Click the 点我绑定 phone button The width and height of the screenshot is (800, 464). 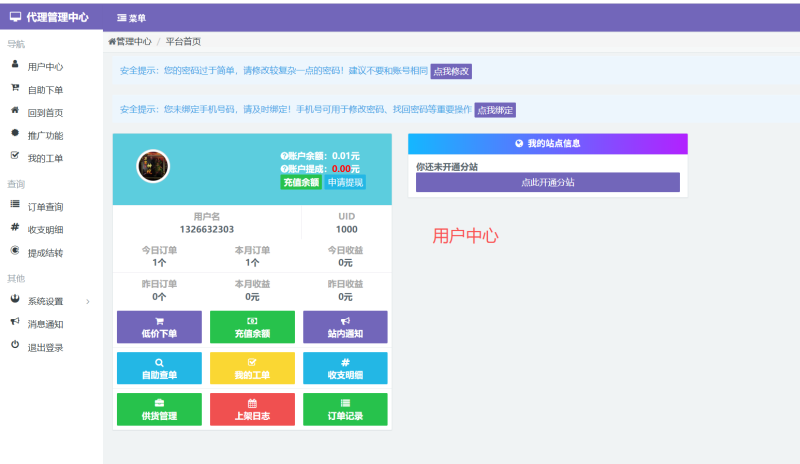(495, 110)
